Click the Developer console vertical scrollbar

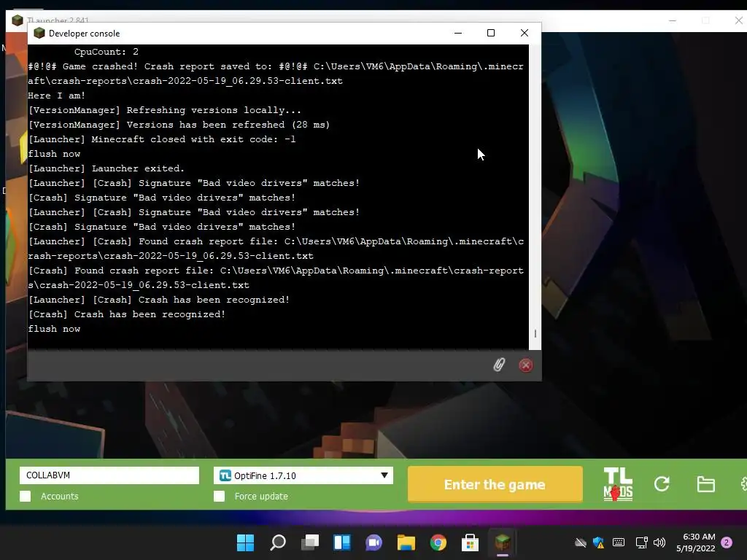[535, 197]
